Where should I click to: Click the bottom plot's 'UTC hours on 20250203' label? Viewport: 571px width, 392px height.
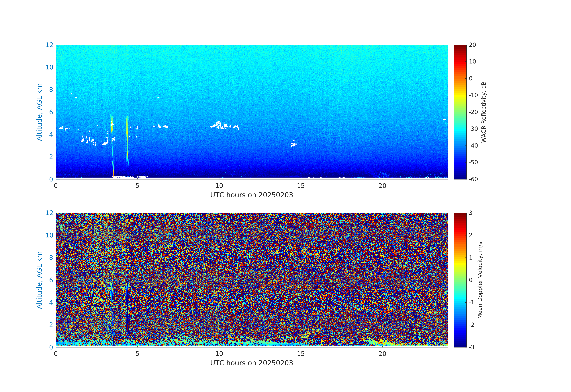point(251,363)
